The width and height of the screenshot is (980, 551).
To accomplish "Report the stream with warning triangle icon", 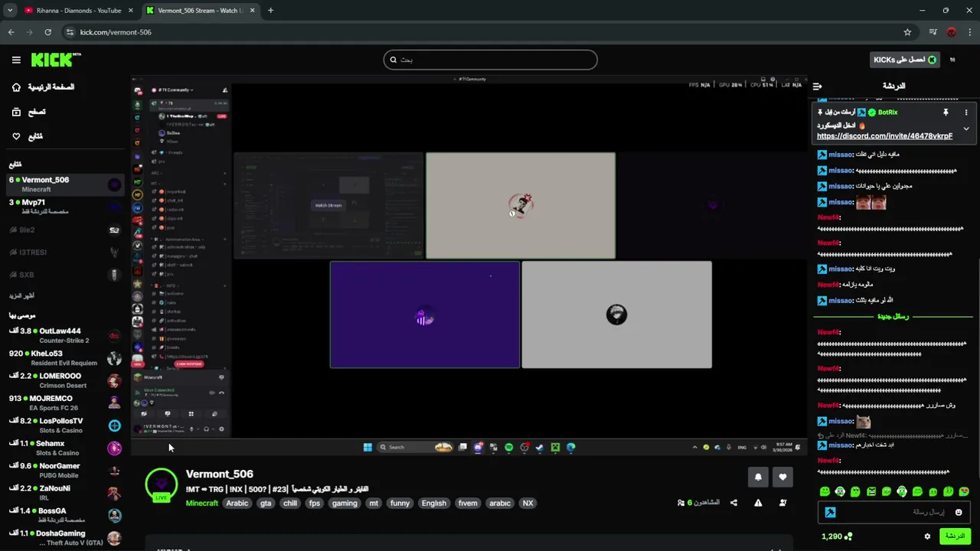I will tap(758, 503).
